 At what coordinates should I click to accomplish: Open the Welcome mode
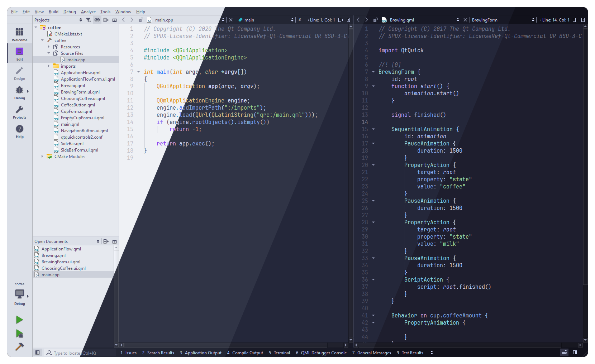point(19,34)
